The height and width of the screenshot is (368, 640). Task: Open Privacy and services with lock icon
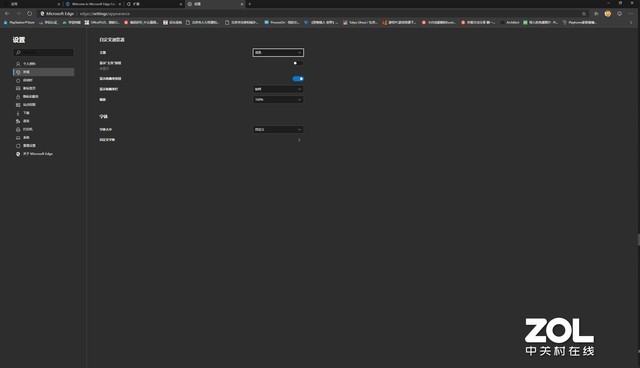click(43, 97)
